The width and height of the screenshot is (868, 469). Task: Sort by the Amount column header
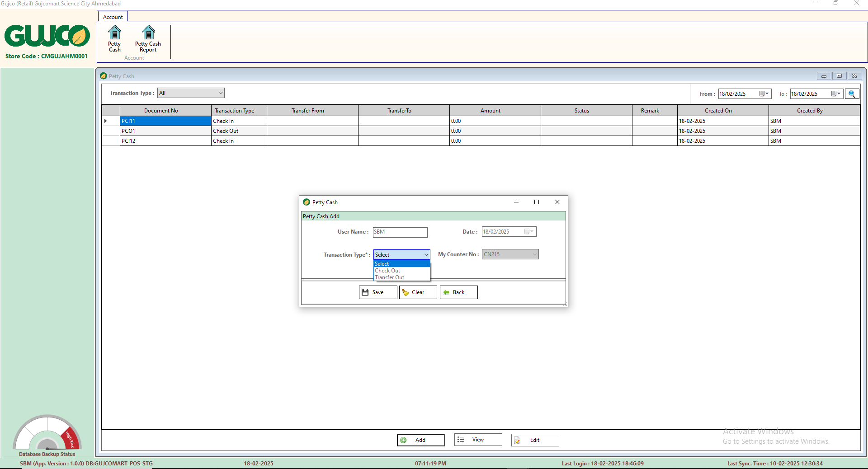coord(490,111)
